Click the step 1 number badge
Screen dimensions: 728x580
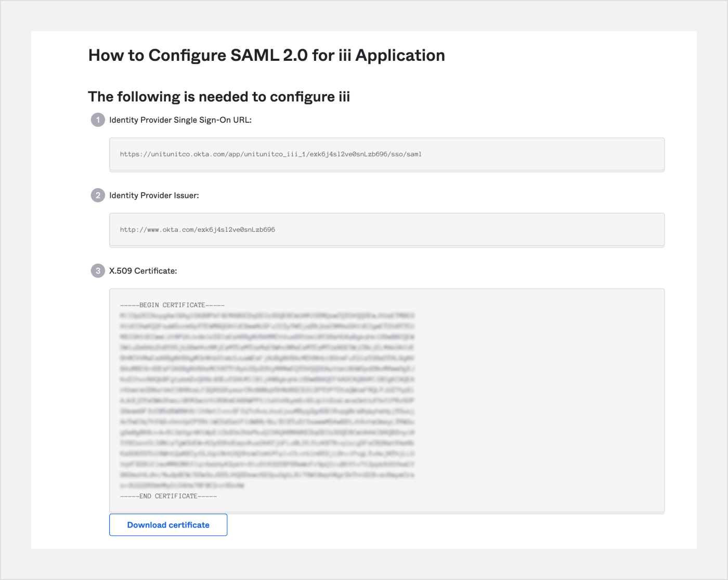(x=98, y=120)
